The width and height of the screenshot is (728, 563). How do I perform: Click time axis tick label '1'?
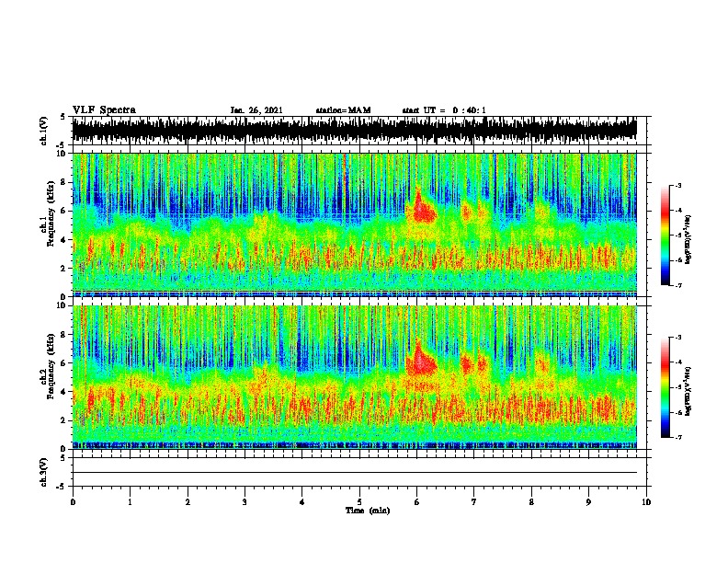[130, 502]
